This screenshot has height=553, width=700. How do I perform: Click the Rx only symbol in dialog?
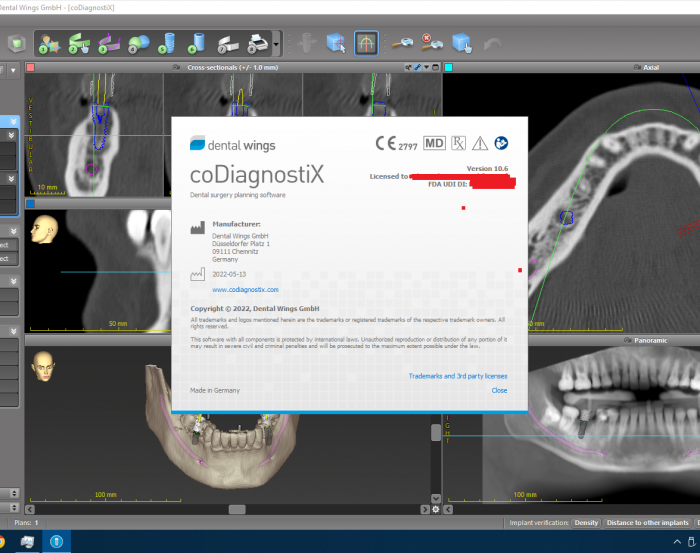tap(458, 143)
